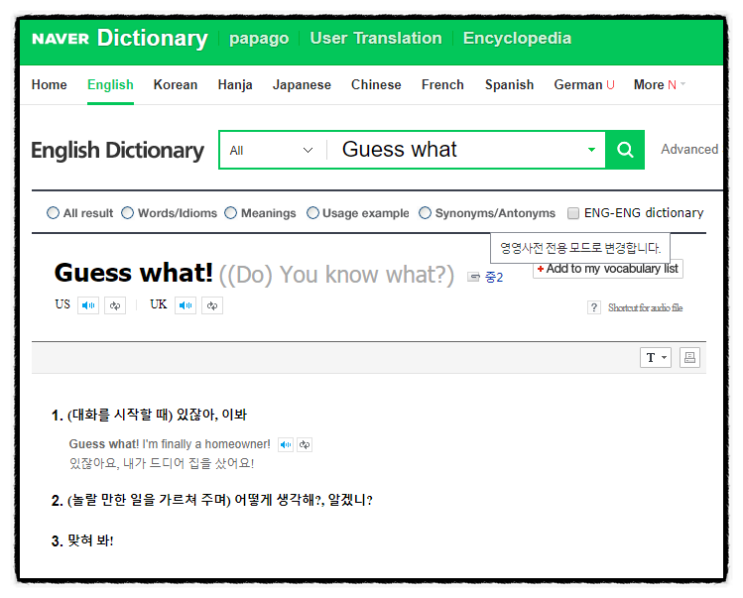Click the Guess what! headword

click(x=134, y=273)
